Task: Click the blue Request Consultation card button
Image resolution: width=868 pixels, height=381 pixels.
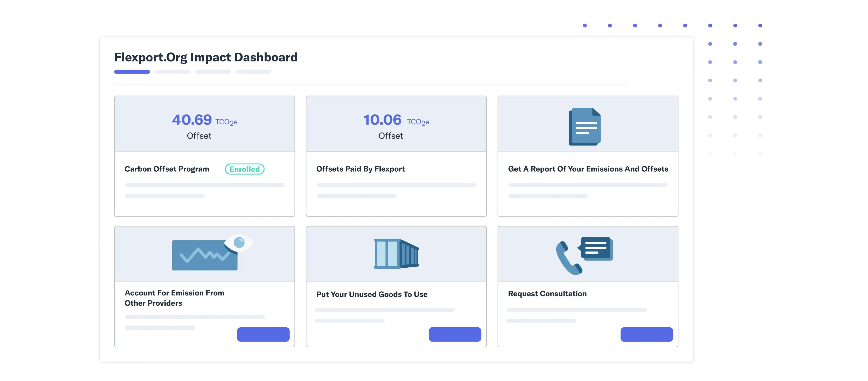Action: (x=646, y=334)
